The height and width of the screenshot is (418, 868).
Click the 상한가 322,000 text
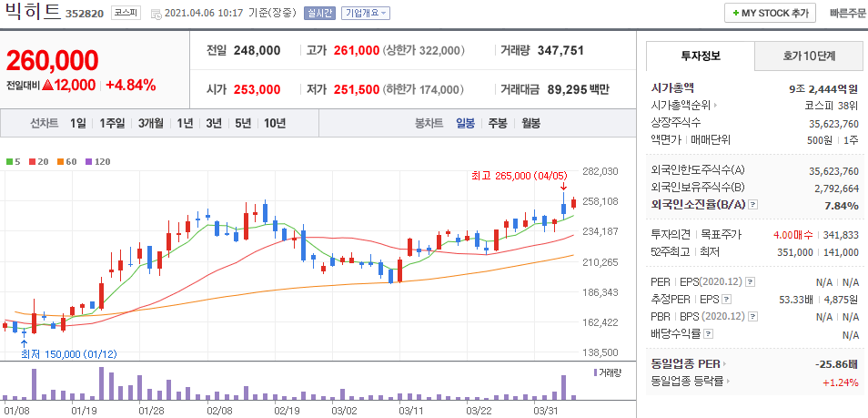click(x=423, y=50)
